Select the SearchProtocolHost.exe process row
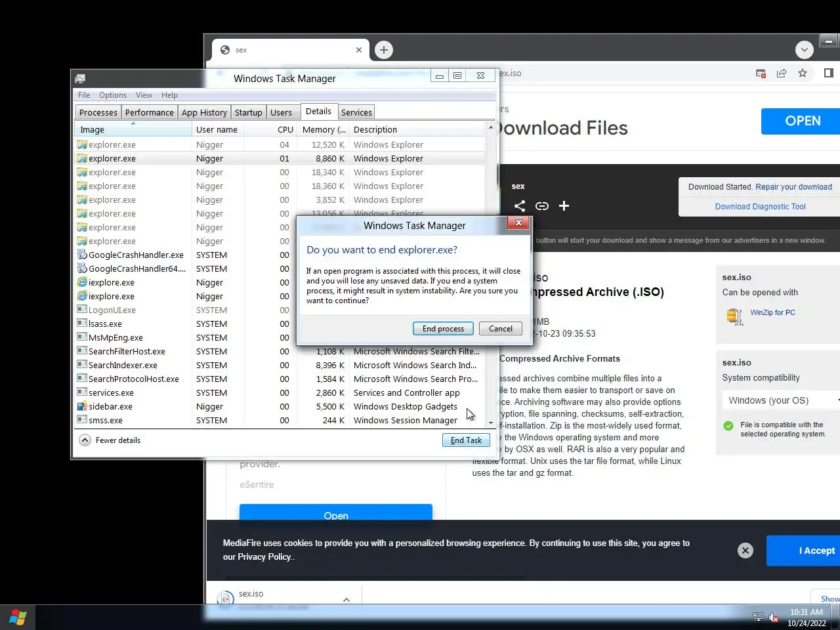Viewport: 840px width, 630px height. tap(280, 379)
